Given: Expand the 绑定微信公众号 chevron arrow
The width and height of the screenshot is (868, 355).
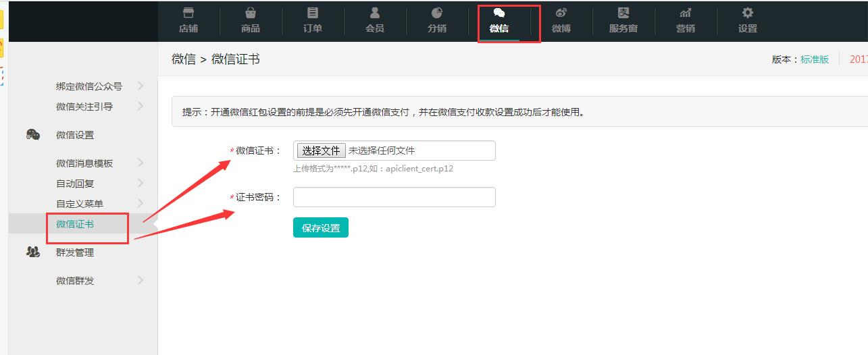Looking at the screenshot, I should [x=140, y=86].
